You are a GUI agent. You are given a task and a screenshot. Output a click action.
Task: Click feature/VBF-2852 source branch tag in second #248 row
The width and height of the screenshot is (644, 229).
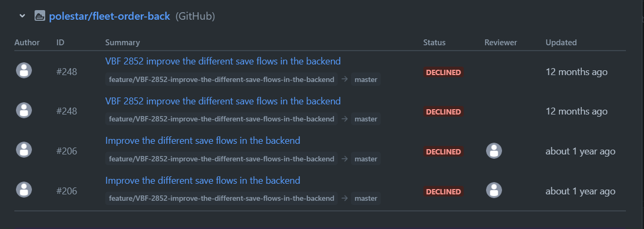click(221, 119)
